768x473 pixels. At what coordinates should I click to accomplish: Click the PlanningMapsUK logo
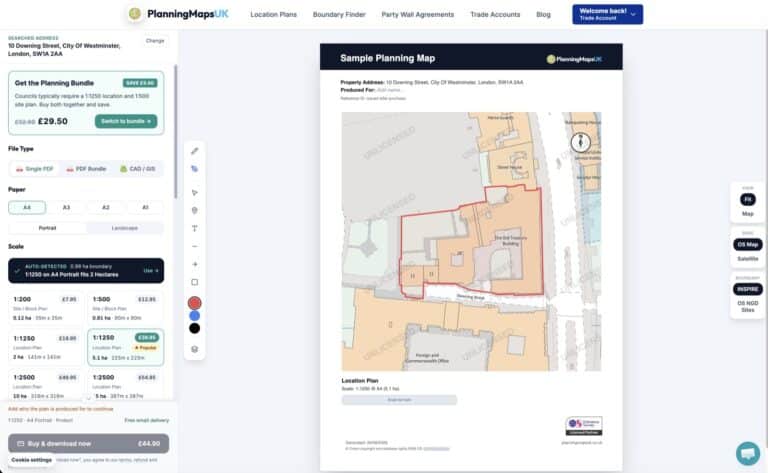[x=178, y=14]
